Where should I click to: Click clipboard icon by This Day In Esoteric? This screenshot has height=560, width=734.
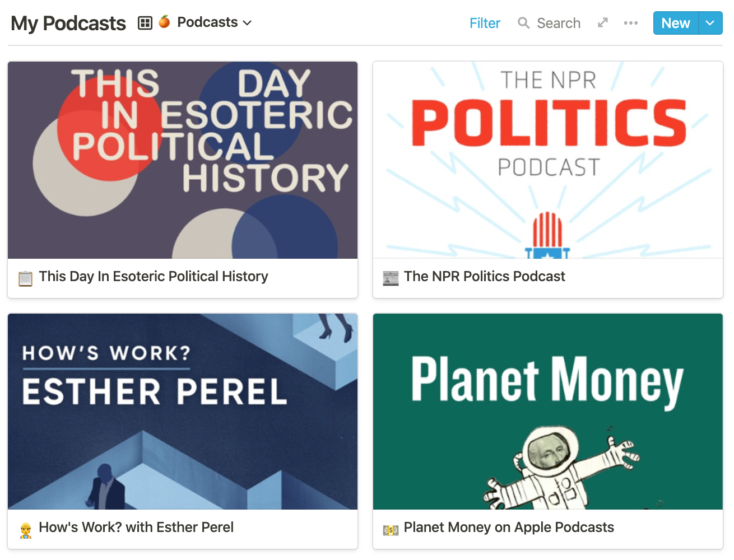click(x=25, y=278)
